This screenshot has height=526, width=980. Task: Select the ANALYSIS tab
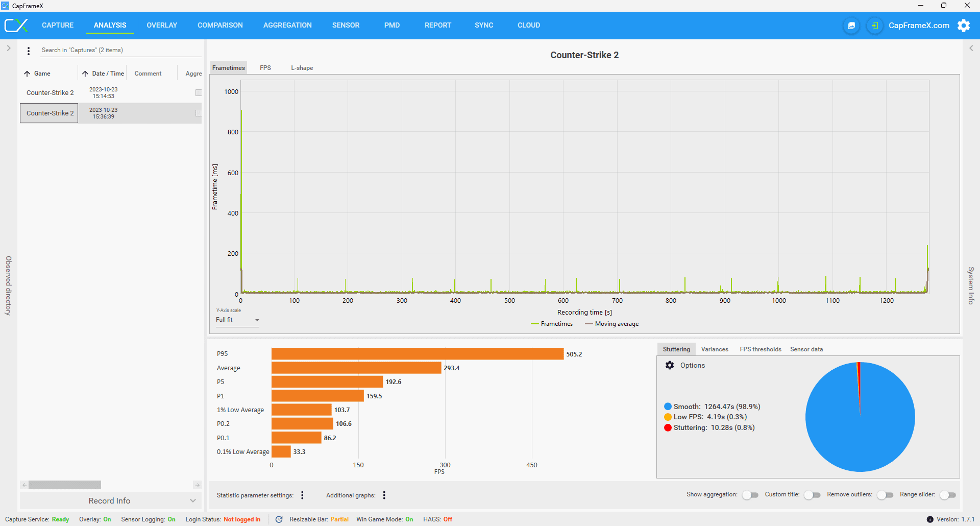click(110, 25)
